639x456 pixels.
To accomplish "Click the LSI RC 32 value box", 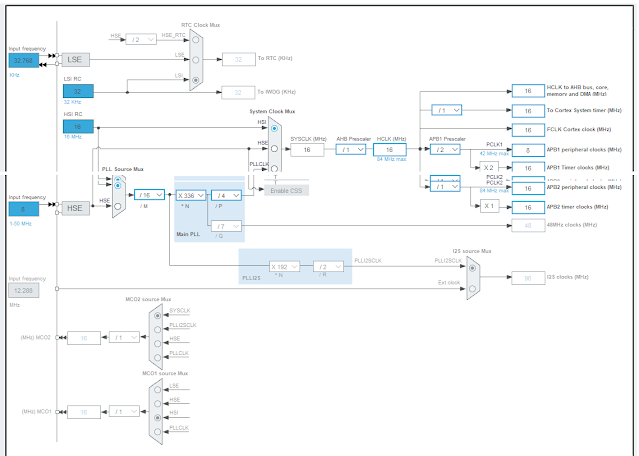I will coord(78,91).
